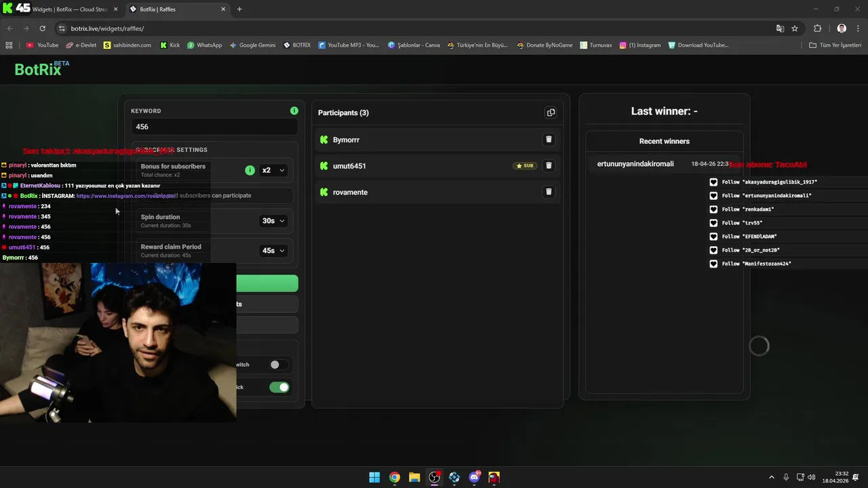This screenshot has height=488, width=868.
Task: Open the bookmarks bar apps grid
Action: click(x=9, y=45)
